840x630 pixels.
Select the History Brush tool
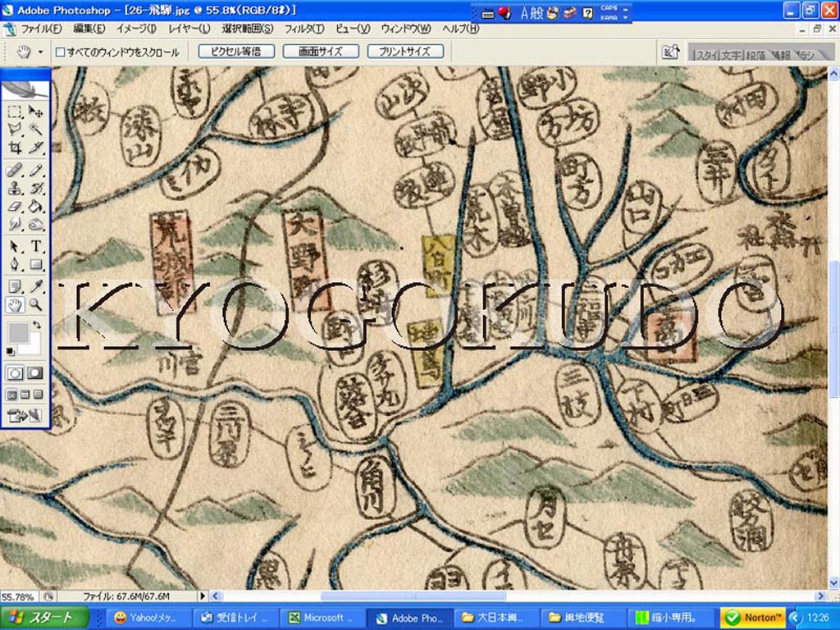click(x=35, y=189)
